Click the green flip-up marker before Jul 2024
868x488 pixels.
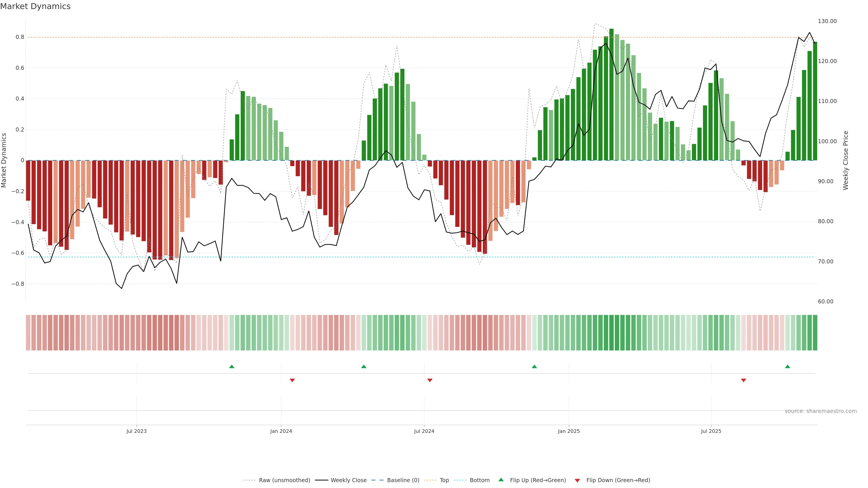[363, 366]
